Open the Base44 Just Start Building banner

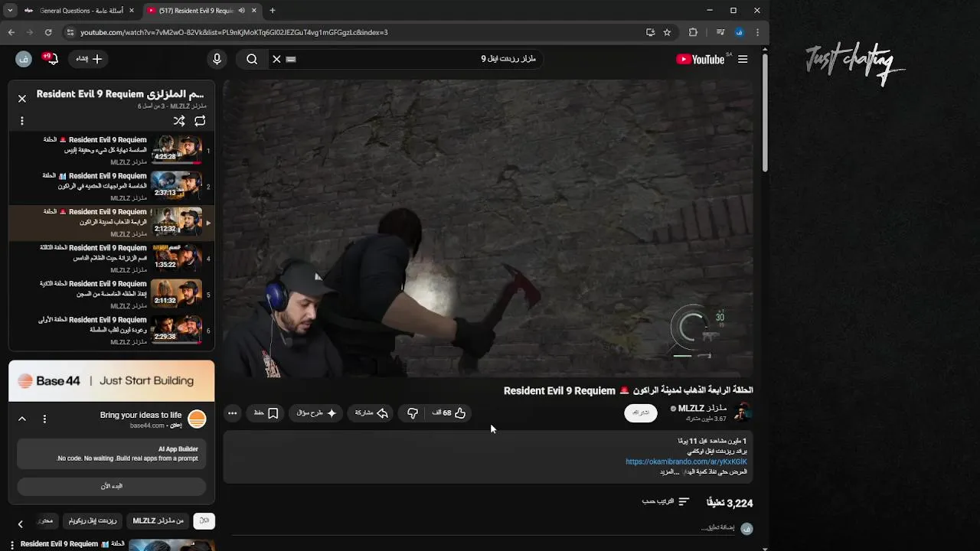pyautogui.click(x=111, y=380)
